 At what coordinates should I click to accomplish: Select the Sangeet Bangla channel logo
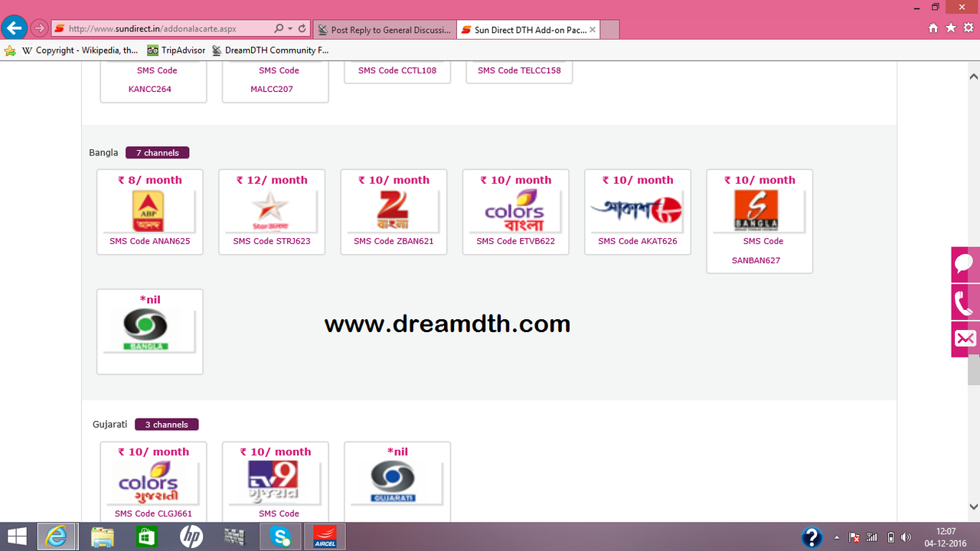(756, 211)
